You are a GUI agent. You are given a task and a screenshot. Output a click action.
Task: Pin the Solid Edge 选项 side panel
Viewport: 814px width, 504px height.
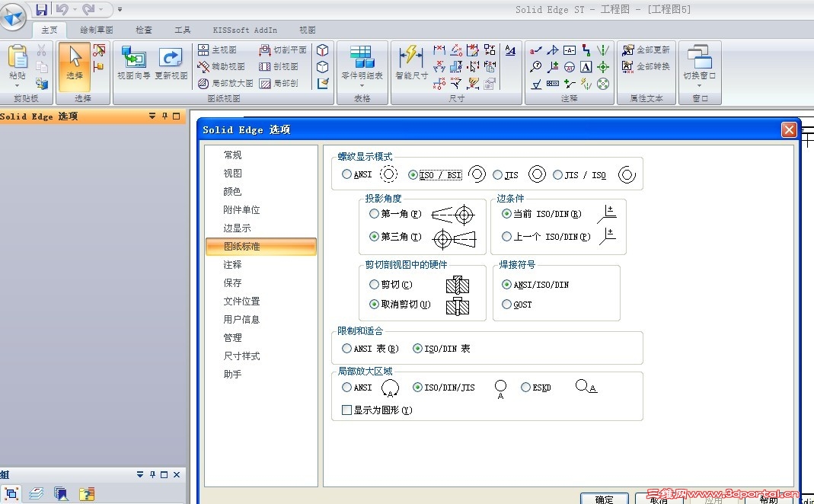click(x=164, y=116)
